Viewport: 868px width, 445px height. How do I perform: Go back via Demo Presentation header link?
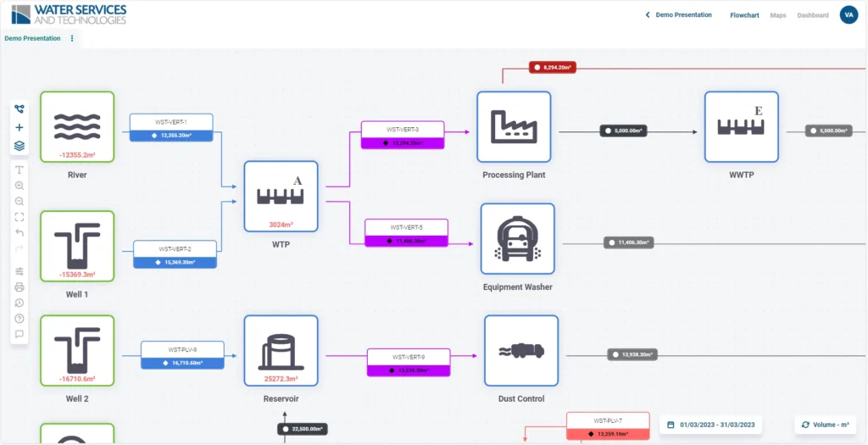coord(678,15)
